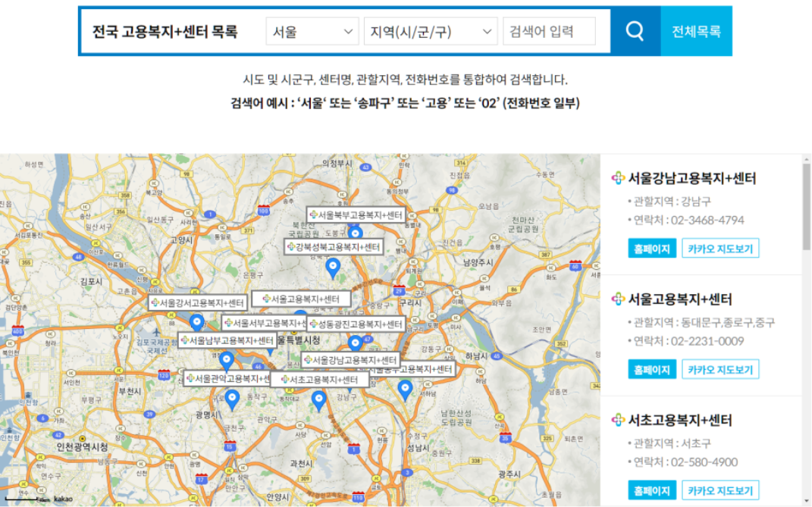This screenshot has width=812, height=507.
Task: Click 서초고용복지+센터 label on map
Action: coord(319,380)
